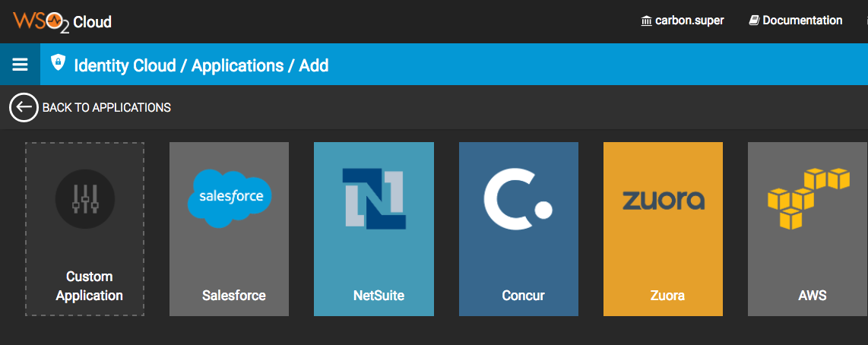Image resolution: width=868 pixels, height=345 pixels.
Task: Click the bank icon beside carbon.super
Action: (647, 21)
